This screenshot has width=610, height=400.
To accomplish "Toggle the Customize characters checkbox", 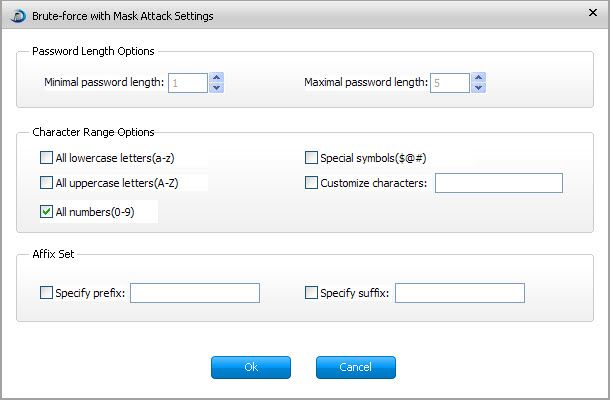I will point(311,182).
